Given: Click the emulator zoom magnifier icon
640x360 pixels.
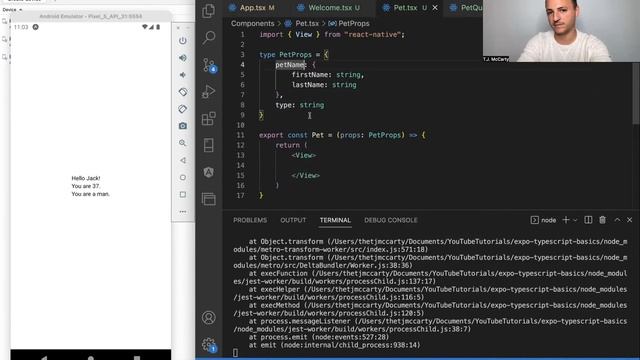Looking at the screenshot, I should click(x=182, y=143).
